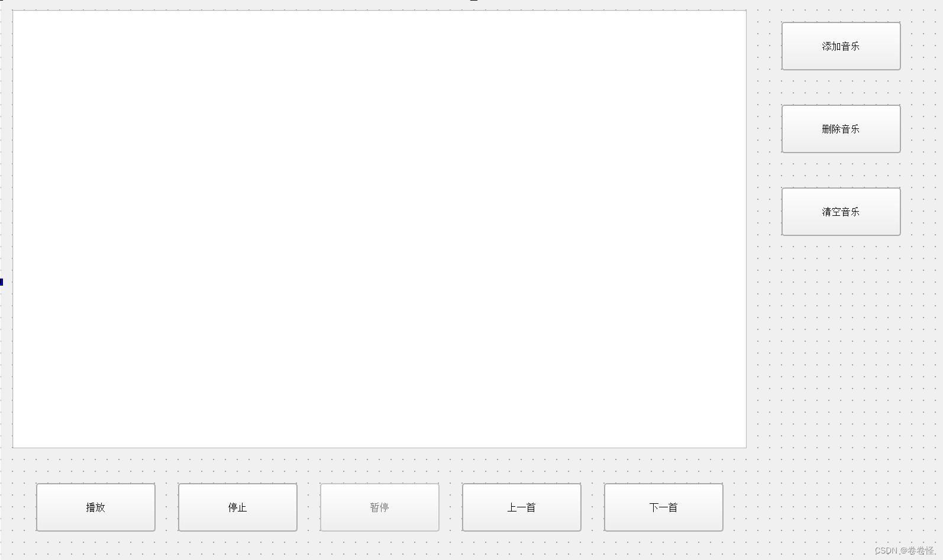Screen dimensions: 943x560
Task: Click the CSDN @卷卷怪 watermark text
Action: click(906, 551)
